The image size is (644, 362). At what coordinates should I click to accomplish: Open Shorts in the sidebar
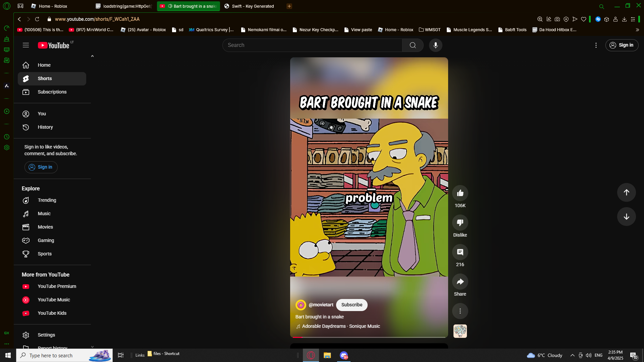52,78
